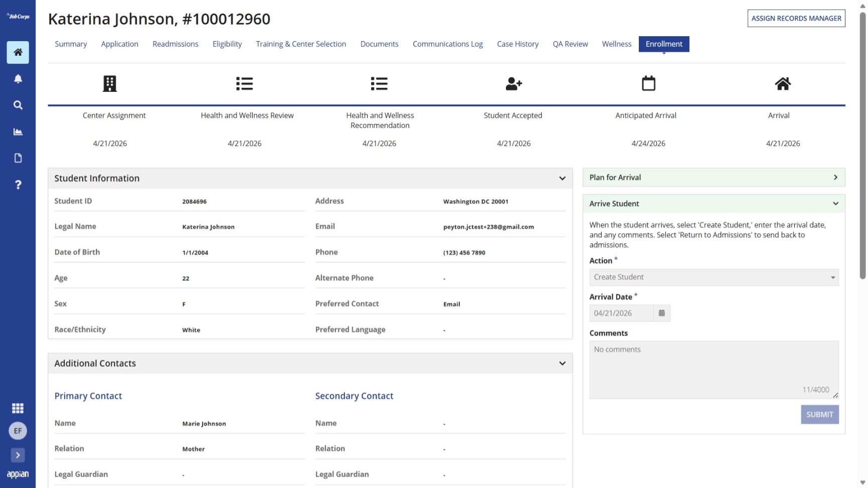Click the Job Corps logo
The image size is (868, 488).
tap(18, 17)
